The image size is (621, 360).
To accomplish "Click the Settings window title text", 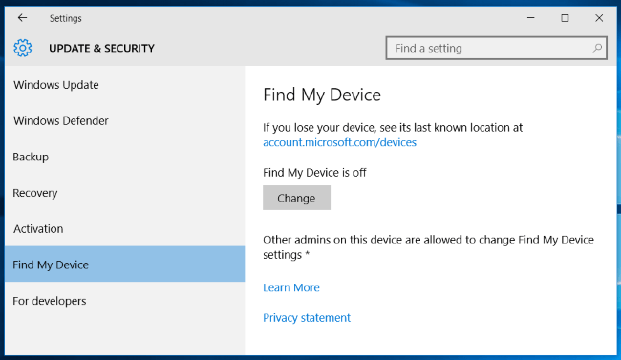I will tap(66, 18).
